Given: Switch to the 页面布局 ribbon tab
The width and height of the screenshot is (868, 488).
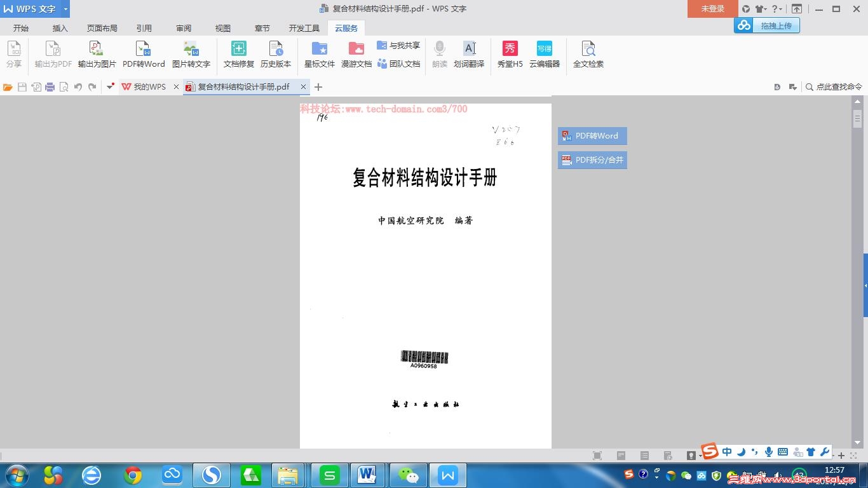Looking at the screenshot, I should pos(102,28).
